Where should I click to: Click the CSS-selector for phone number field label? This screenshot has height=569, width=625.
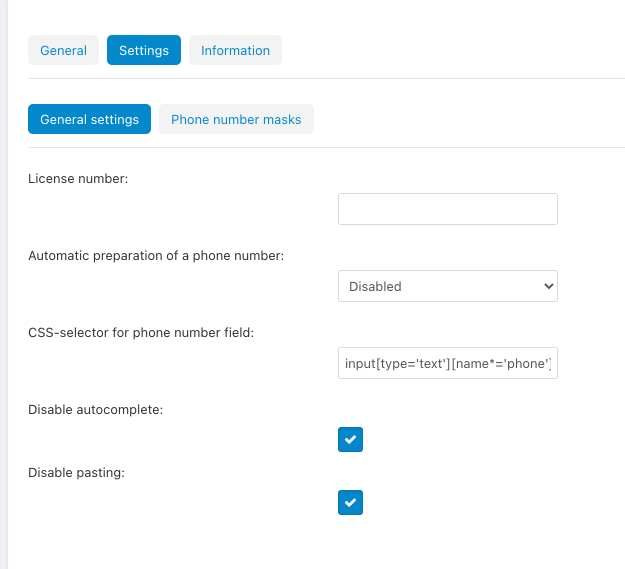pos(141,332)
